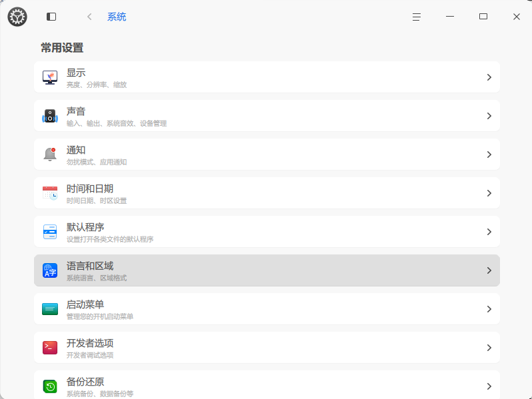Click the 常用设置 section heading
Viewport: 532px width, 399px height.
click(x=62, y=48)
